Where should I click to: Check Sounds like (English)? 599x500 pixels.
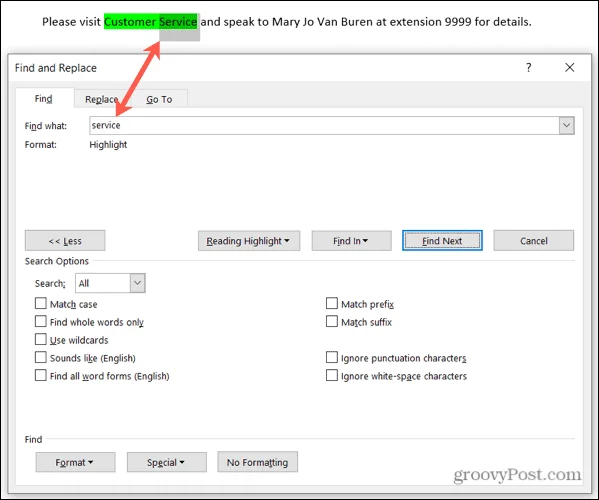point(40,357)
